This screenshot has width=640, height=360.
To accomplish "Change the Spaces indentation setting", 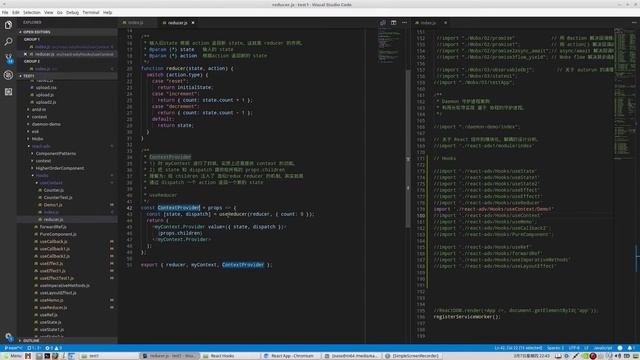I will click(555, 348).
